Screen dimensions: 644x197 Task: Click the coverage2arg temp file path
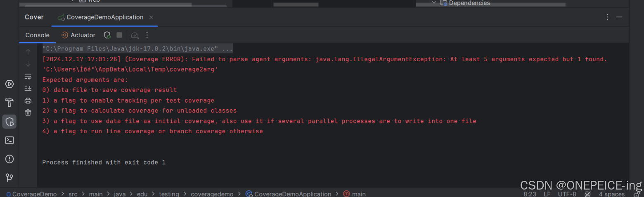[130, 70]
